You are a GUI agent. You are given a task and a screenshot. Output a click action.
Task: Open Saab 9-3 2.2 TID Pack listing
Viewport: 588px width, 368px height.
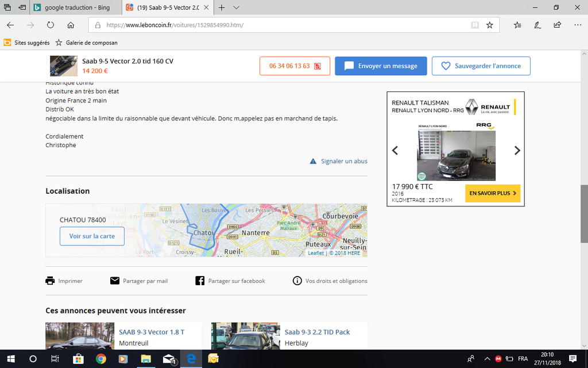[x=317, y=332]
